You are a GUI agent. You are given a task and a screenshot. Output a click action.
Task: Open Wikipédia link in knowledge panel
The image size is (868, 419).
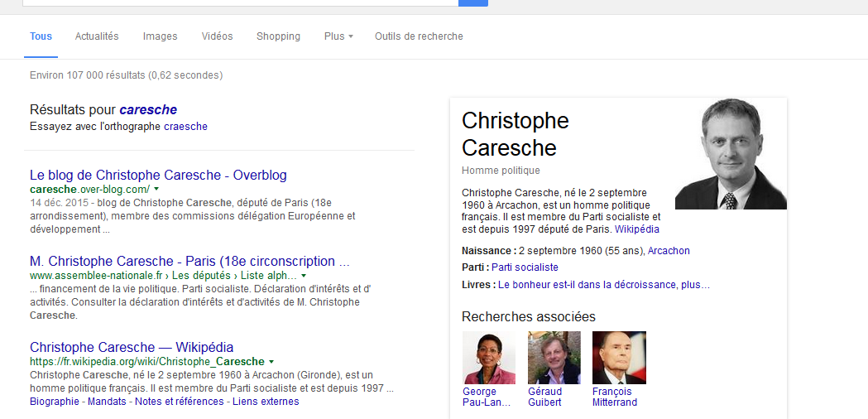[637, 229]
